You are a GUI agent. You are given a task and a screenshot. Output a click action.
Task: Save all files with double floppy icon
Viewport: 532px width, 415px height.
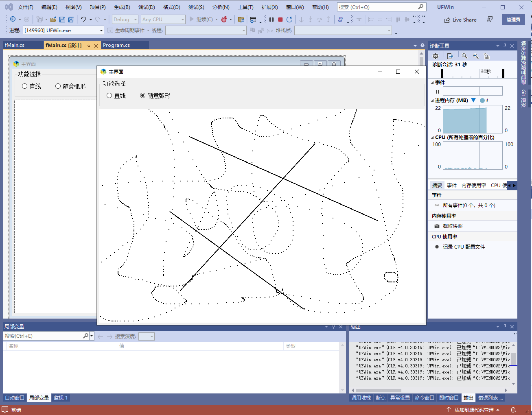point(71,19)
